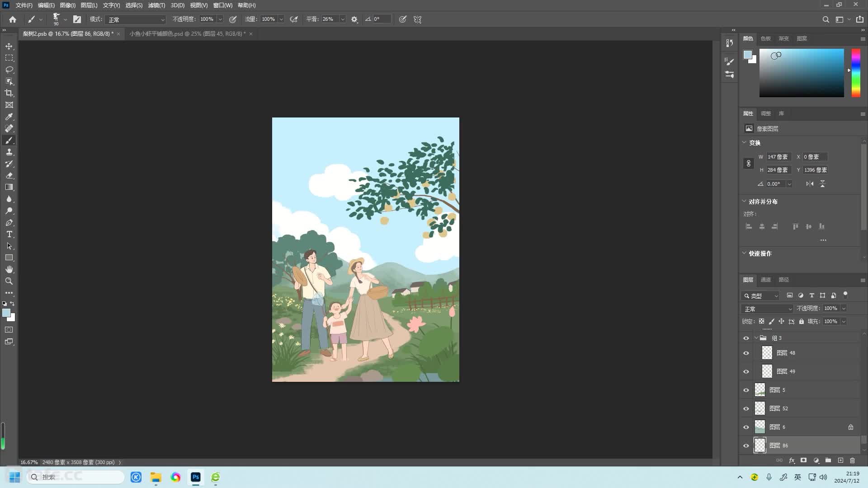
Task: Click more align options ellipsis
Action: (x=823, y=240)
